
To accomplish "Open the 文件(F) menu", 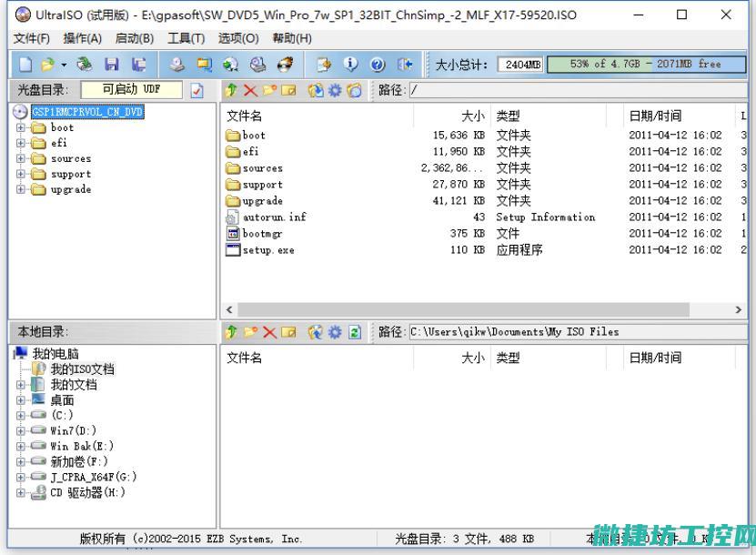I will point(31,38).
